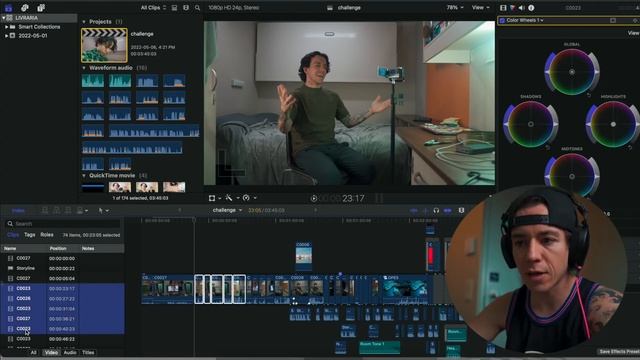Click the browser search magnifier icon
This screenshot has width=640, height=360.
(198, 7)
